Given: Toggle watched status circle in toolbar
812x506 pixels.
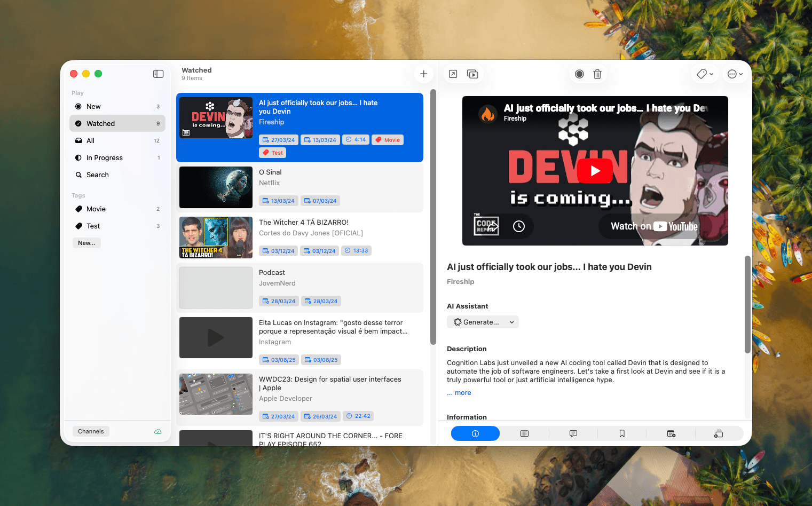Looking at the screenshot, I should coord(579,74).
